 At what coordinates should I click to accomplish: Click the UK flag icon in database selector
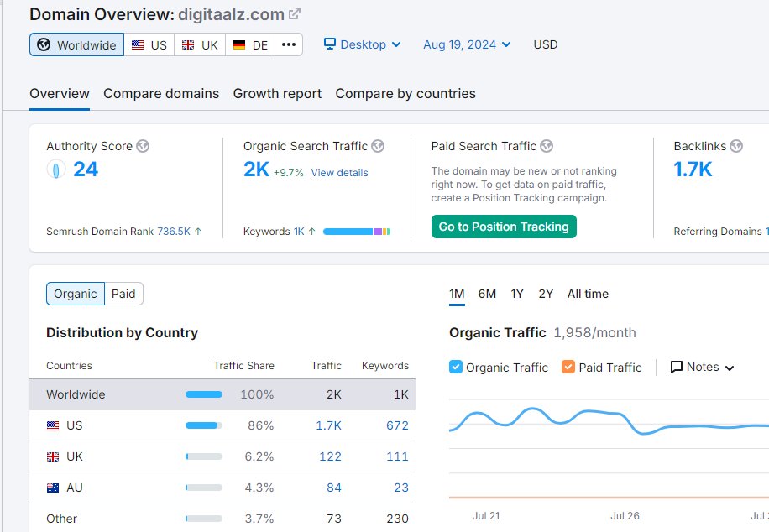[188, 45]
